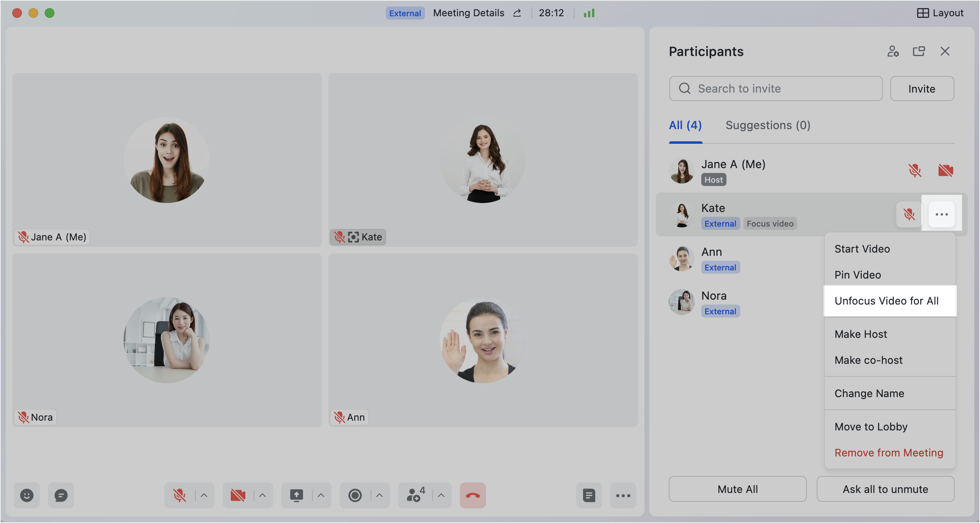Select the All (4) tab
Viewport: 980px width, 523px height.
point(685,125)
